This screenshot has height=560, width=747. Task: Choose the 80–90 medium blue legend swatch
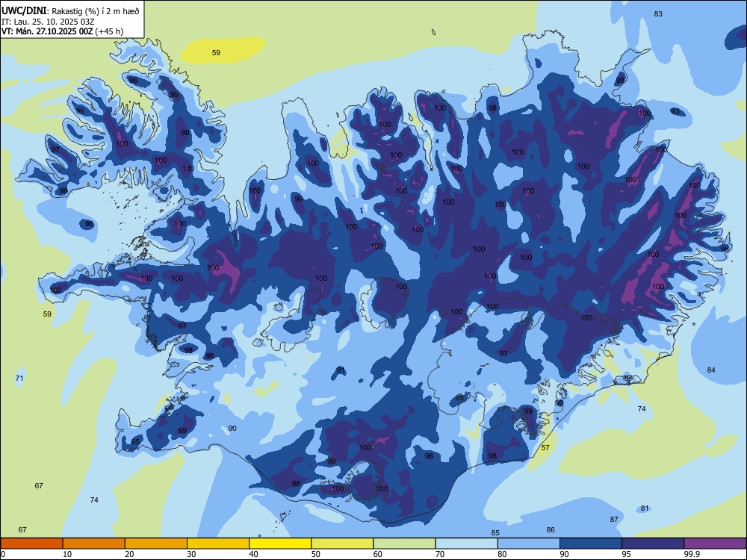[x=529, y=544]
